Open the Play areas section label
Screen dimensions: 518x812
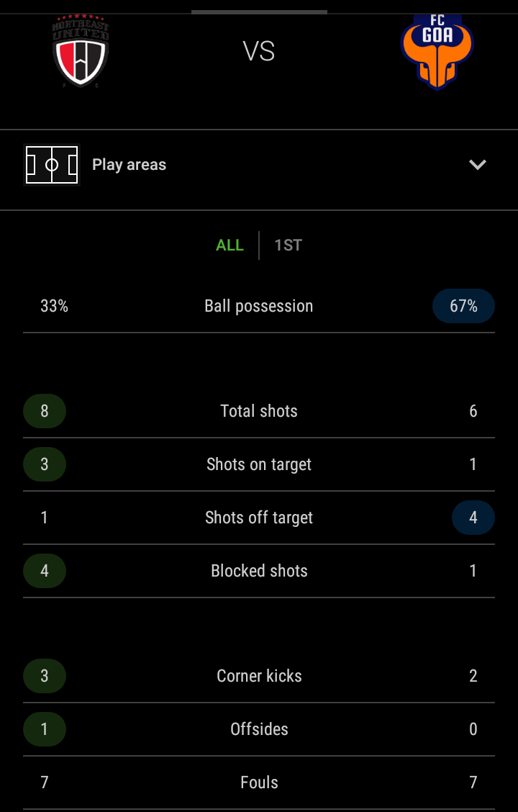pyautogui.click(x=129, y=165)
